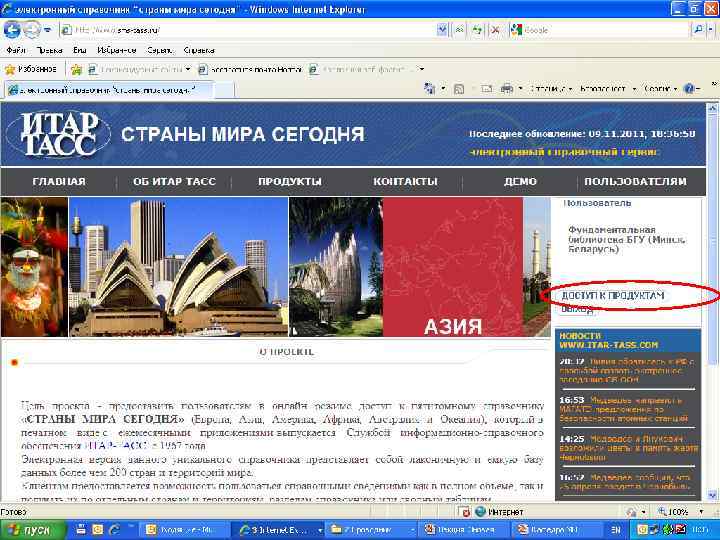The image size is (720, 540).
Task: Open the Правка menu
Action: [x=49, y=51]
